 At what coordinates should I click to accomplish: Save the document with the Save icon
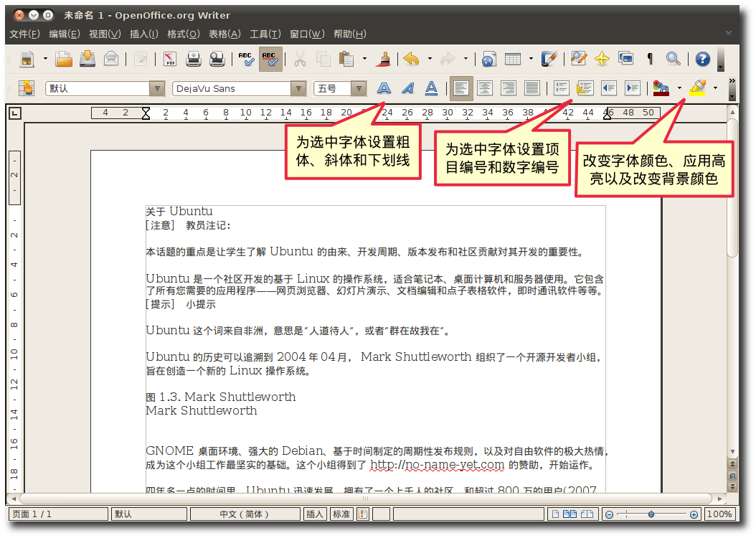point(88,59)
